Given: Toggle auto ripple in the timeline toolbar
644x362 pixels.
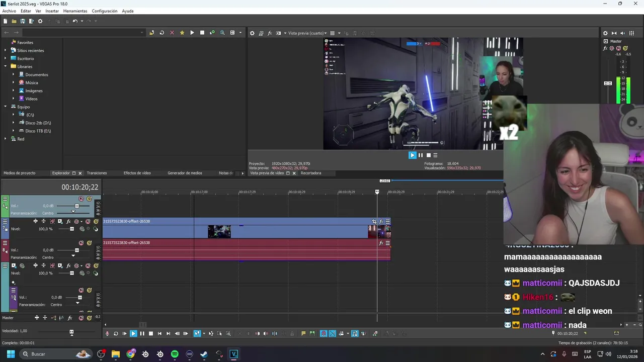Looking at the screenshot, I should (341, 333).
